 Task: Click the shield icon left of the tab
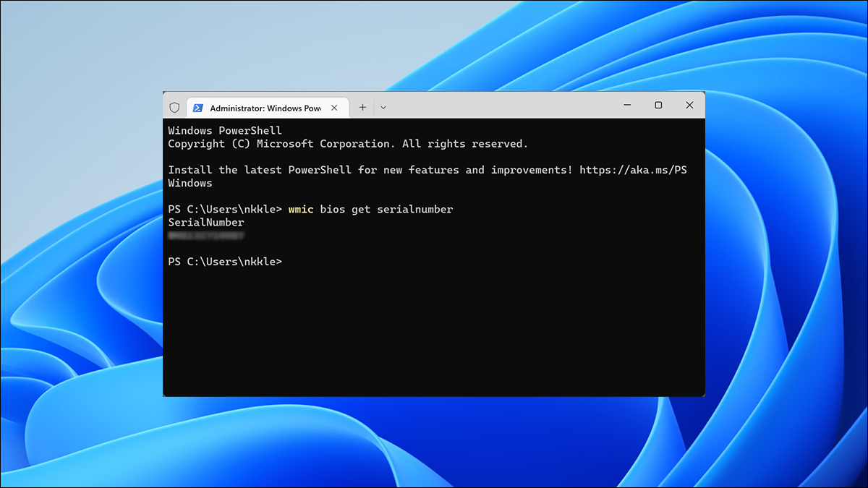(174, 107)
